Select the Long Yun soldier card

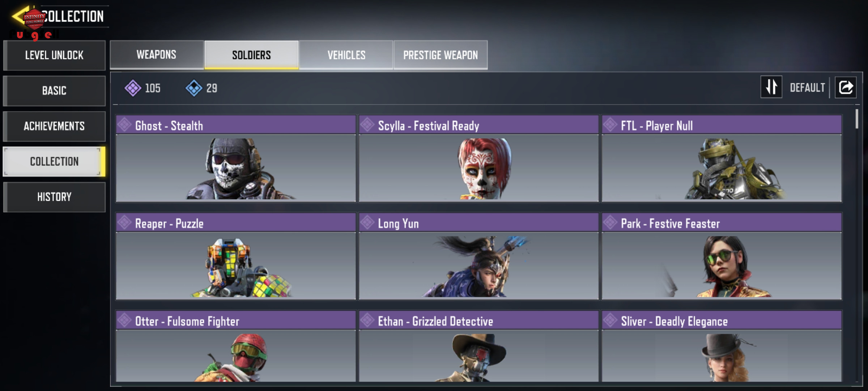(x=479, y=256)
